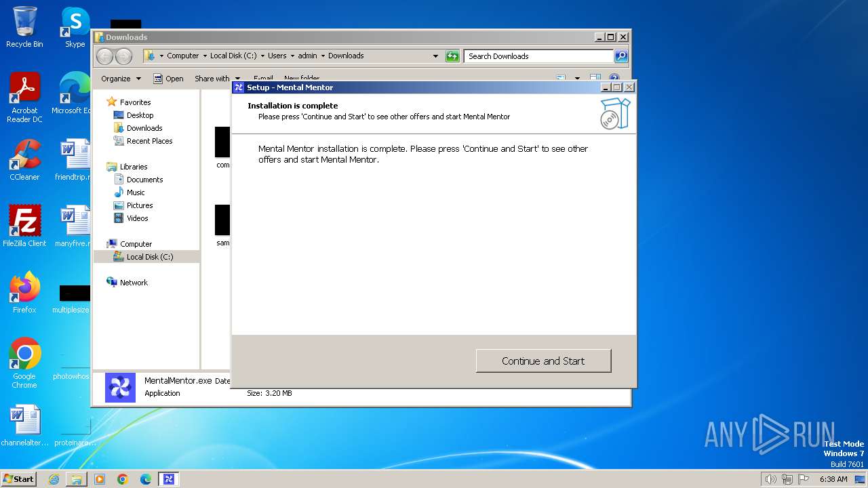Open the Videos library
Screen dimensions: 868x488
click(137, 218)
